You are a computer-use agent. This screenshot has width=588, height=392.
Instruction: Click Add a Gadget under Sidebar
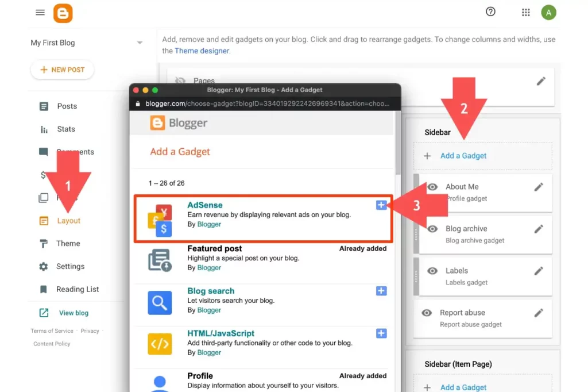pyautogui.click(x=463, y=156)
